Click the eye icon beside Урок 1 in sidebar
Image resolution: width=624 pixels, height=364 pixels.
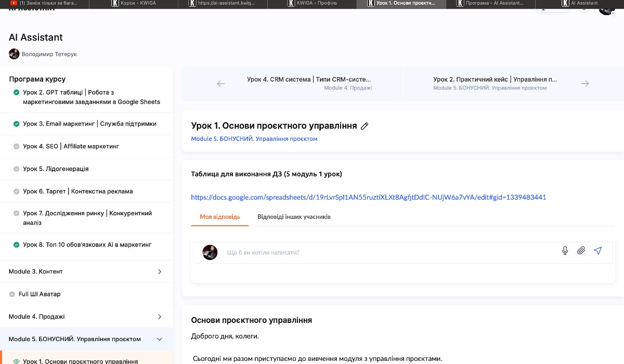(17, 361)
